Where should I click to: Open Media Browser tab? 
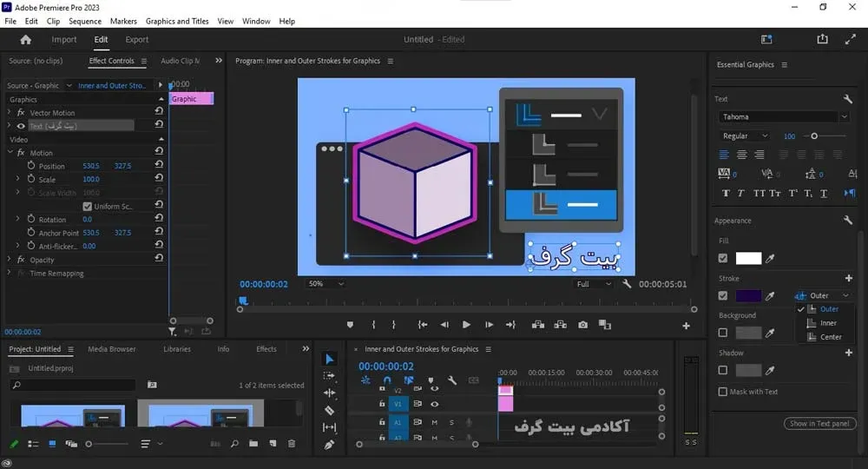tap(112, 349)
